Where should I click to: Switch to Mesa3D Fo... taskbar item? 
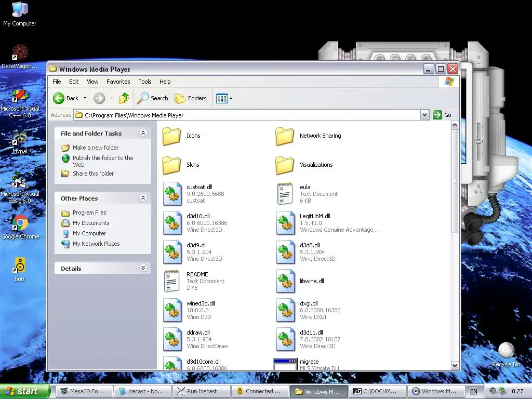(84, 391)
